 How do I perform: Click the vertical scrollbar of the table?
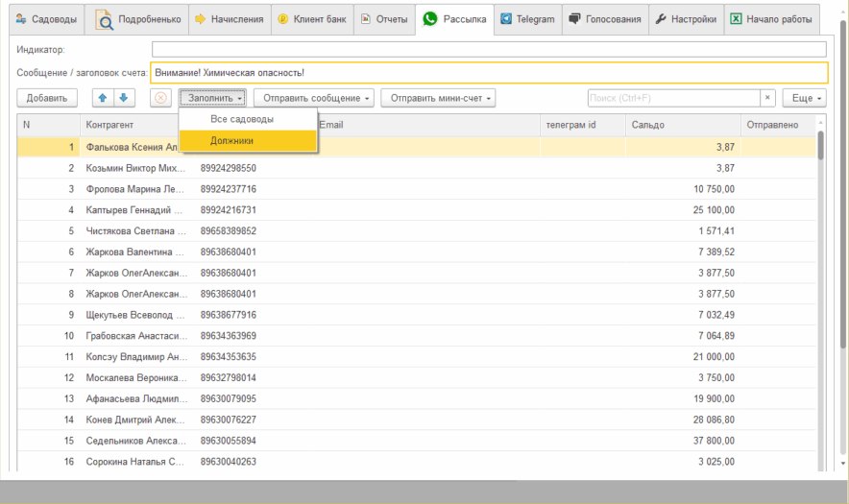[819, 288]
